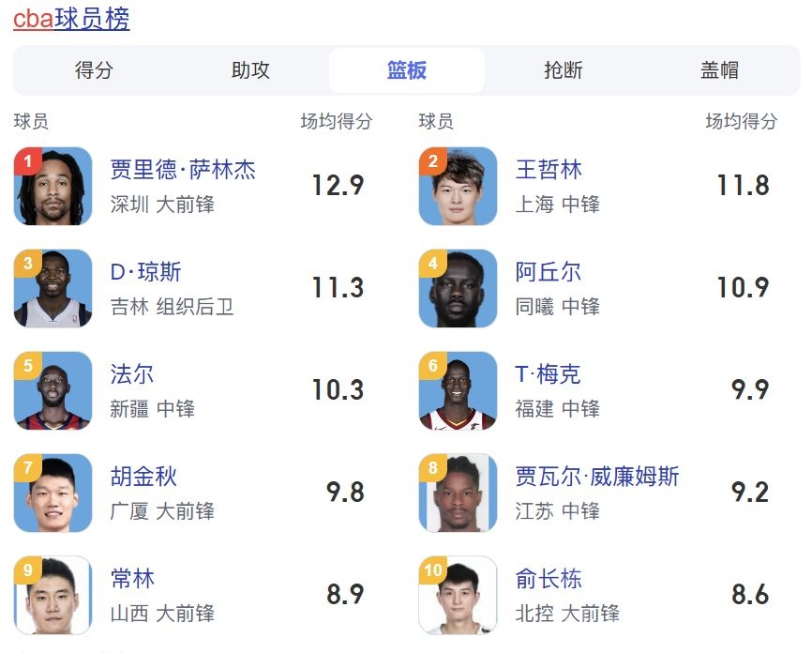Open D·琼斯 player avatar

pos(53,288)
